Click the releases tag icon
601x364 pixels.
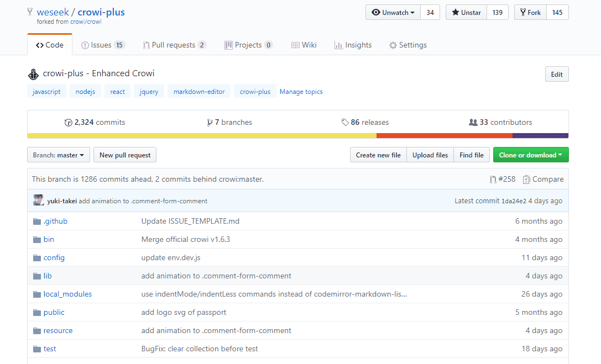click(x=345, y=123)
